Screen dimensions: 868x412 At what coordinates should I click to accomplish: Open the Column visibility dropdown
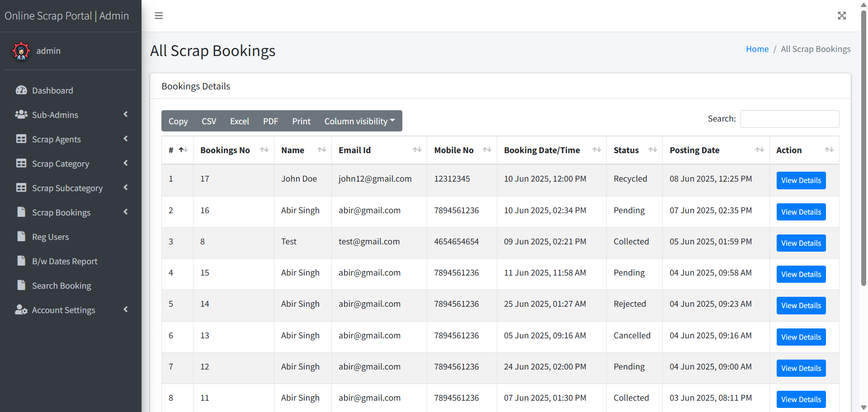click(359, 121)
